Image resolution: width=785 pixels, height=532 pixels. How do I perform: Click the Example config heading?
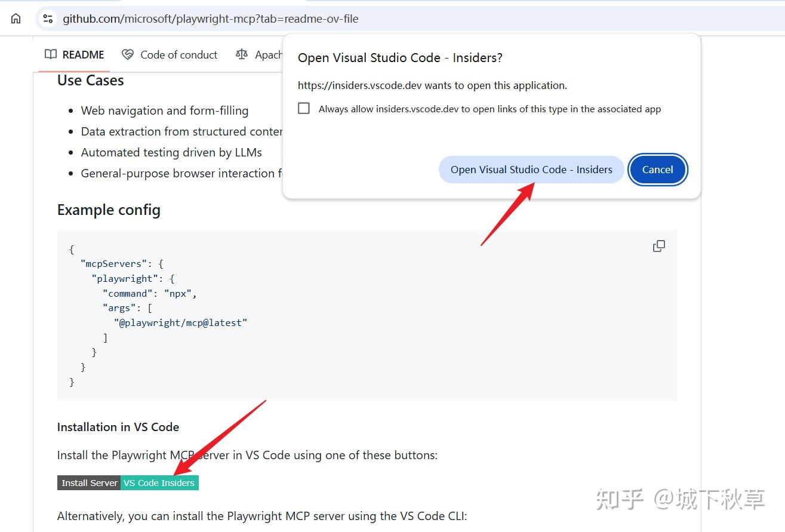[109, 210]
